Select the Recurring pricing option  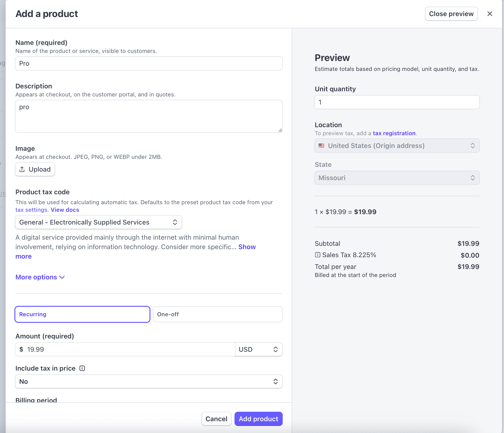[x=82, y=314]
